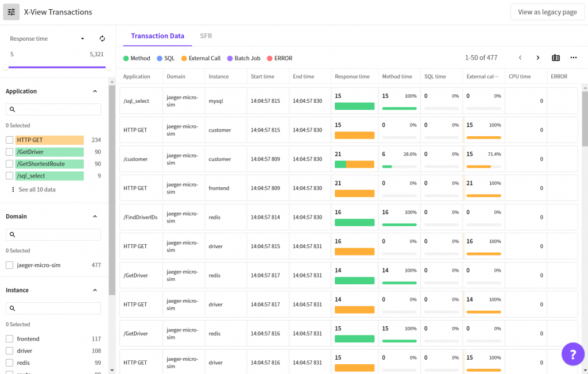Sort by the Start time column header

point(262,76)
